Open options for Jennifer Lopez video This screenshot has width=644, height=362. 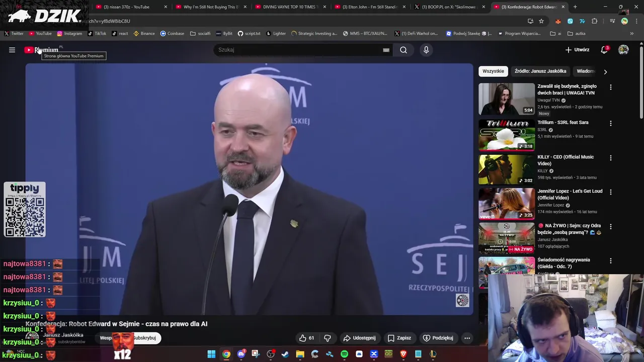pyautogui.click(x=611, y=192)
